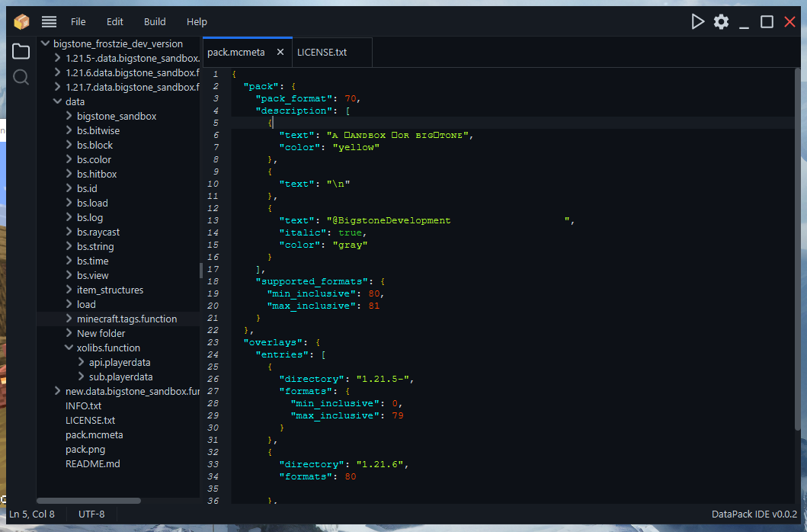Collapse the xolibs.function folder
The height and width of the screenshot is (532, 807).
[69, 348]
